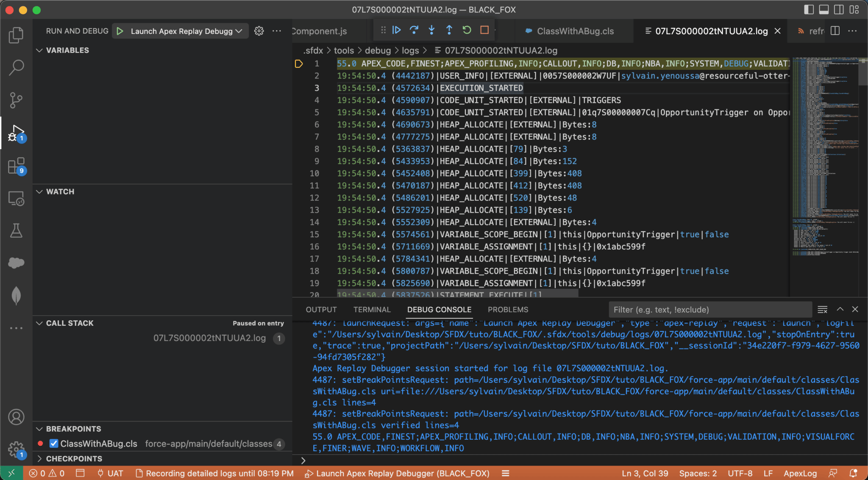Open the Source Control view
The width and height of the screenshot is (868, 480).
pos(16,100)
